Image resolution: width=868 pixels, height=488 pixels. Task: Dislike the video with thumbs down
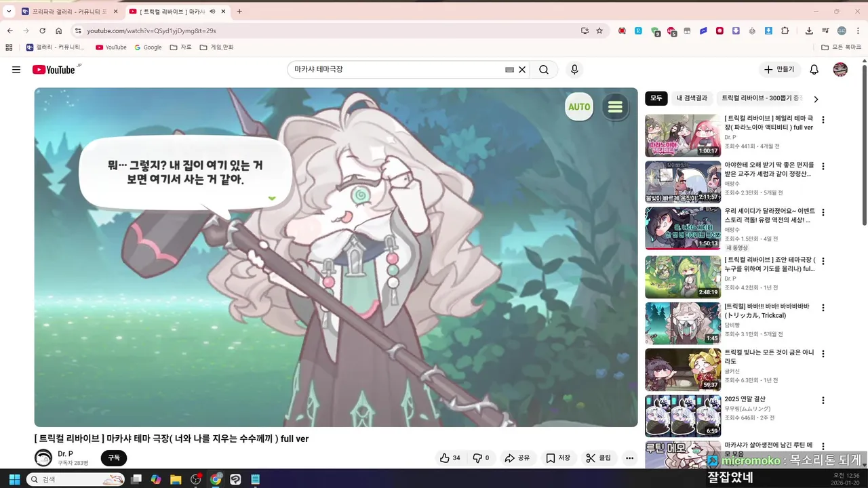click(481, 458)
